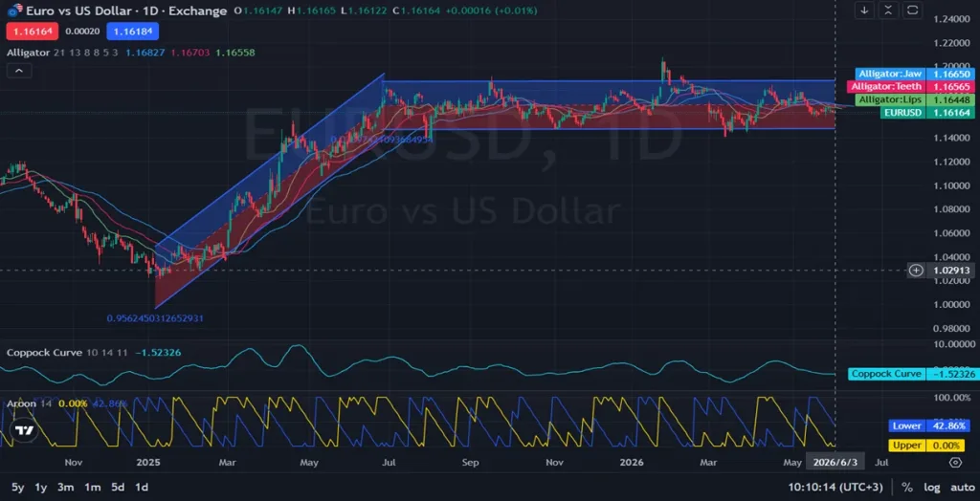Click the TradingView logo badge

[24, 430]
